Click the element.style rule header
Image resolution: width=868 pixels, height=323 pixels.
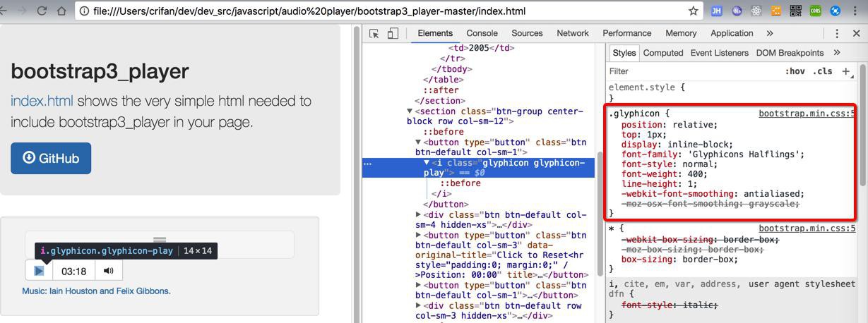click(647, 87)
